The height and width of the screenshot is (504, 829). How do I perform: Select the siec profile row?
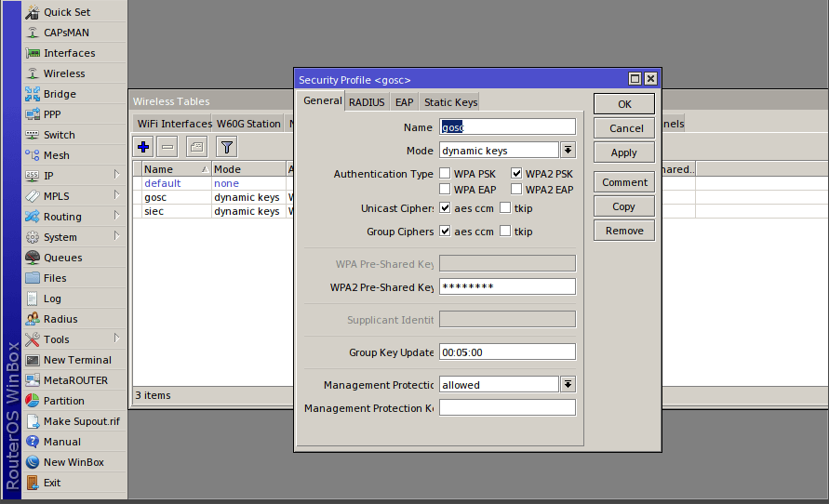(214, 211)
